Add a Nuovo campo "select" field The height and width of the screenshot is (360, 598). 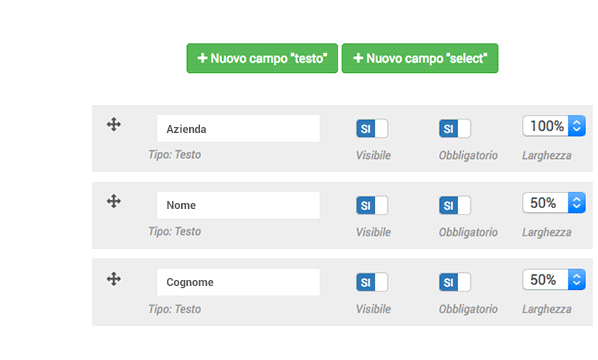(420, 58)
